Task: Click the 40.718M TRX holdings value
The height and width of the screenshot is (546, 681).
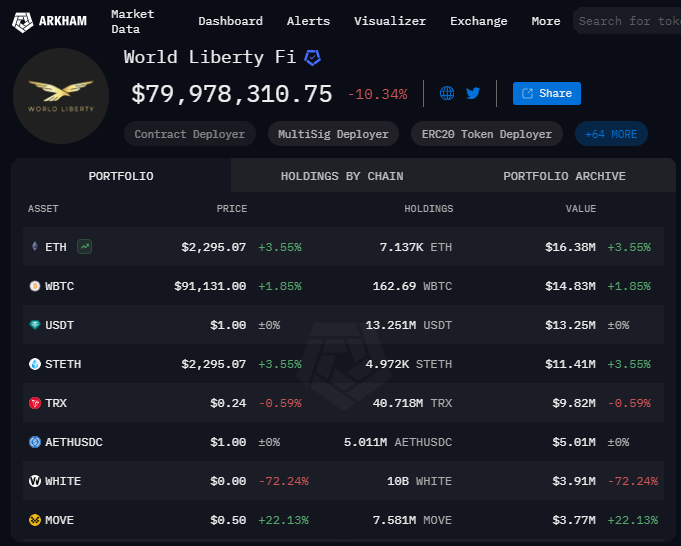Action: coord(412,403)
